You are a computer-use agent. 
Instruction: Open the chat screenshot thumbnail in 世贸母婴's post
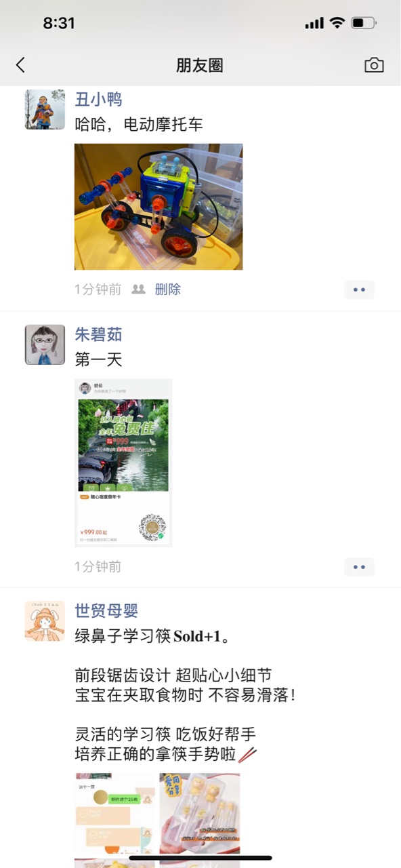click(x=116, y=814)
